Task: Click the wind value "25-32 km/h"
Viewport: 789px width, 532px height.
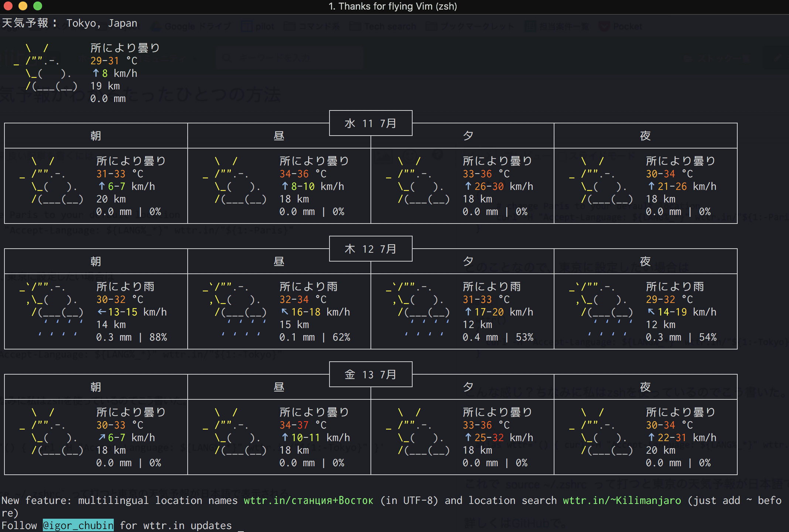Action: [504, 437]
